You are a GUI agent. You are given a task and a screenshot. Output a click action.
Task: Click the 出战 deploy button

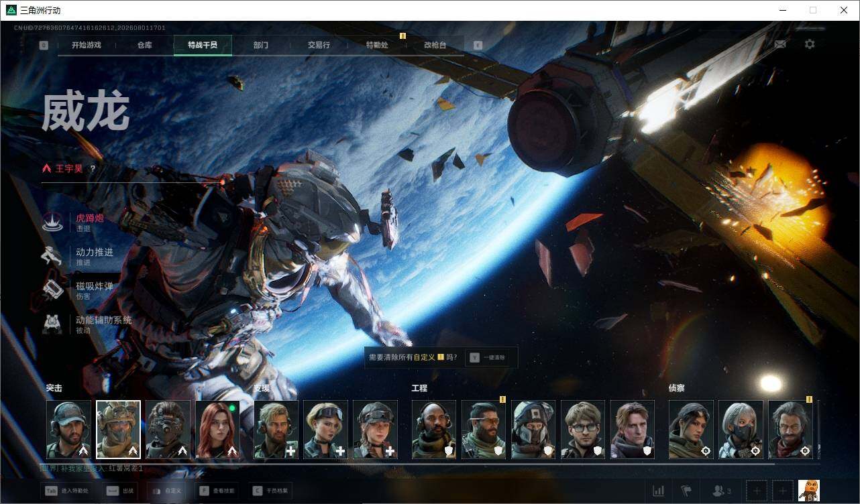121,491
